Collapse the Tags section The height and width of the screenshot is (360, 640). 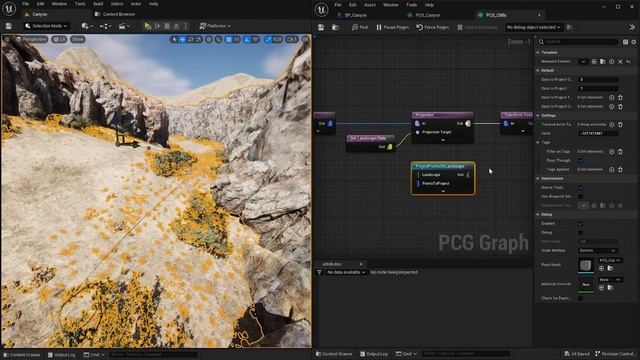coord(538,142)
